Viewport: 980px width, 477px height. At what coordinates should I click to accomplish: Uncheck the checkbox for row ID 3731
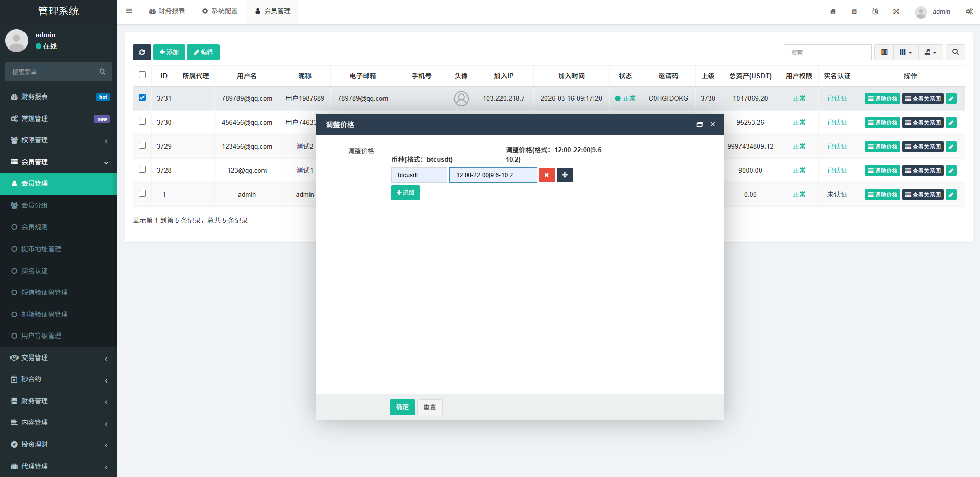click(142, 98)
